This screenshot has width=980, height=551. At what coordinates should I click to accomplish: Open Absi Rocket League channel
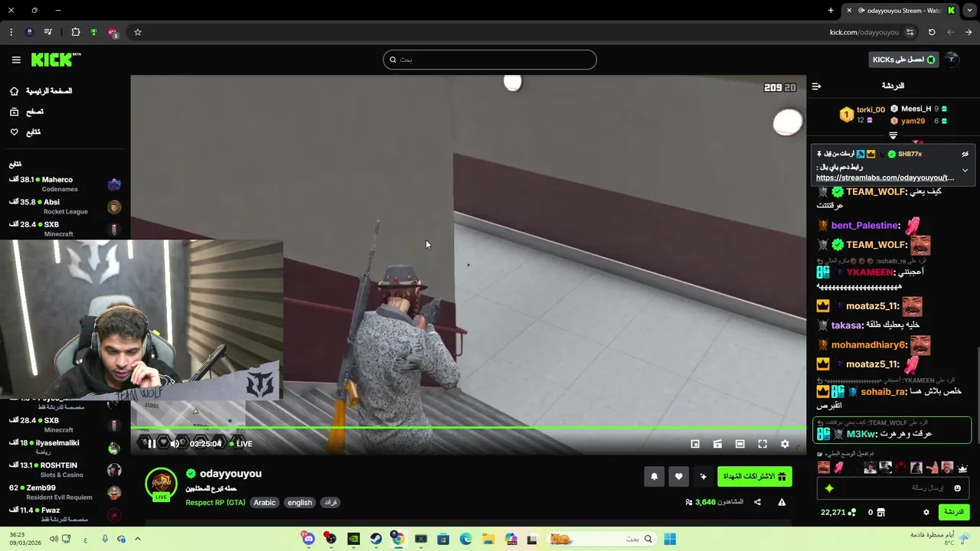point(64,207)
